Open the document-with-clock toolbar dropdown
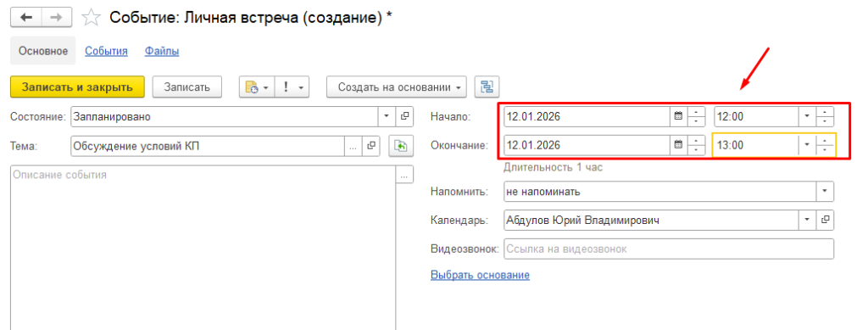The height and width of the screenshot is (330, 868). (257, 87)
